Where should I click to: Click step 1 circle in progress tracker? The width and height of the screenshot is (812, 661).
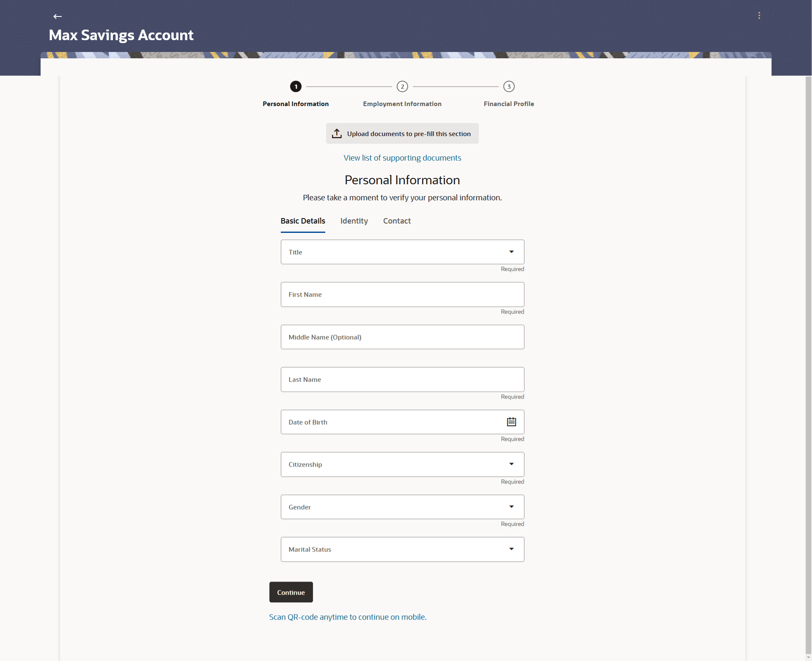point(296,87)
